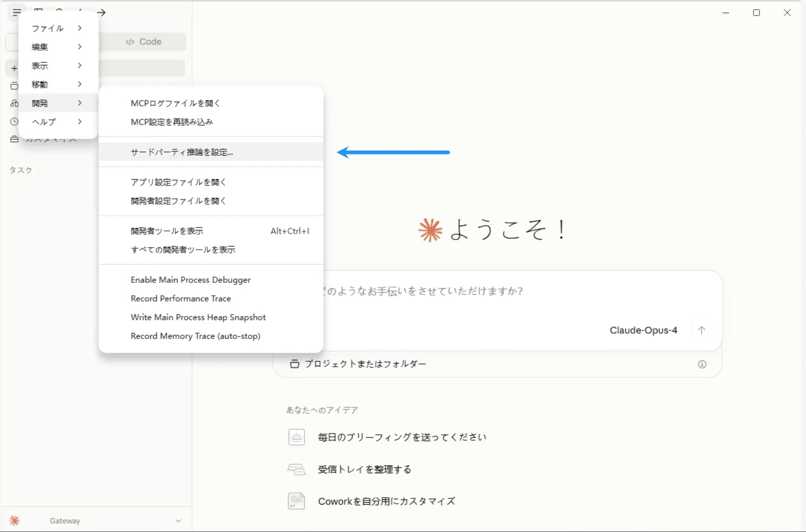806x532 pixels.
Task: Click Coworkを自分用にカスタマイズ suggestion
Action: point(387,501)
